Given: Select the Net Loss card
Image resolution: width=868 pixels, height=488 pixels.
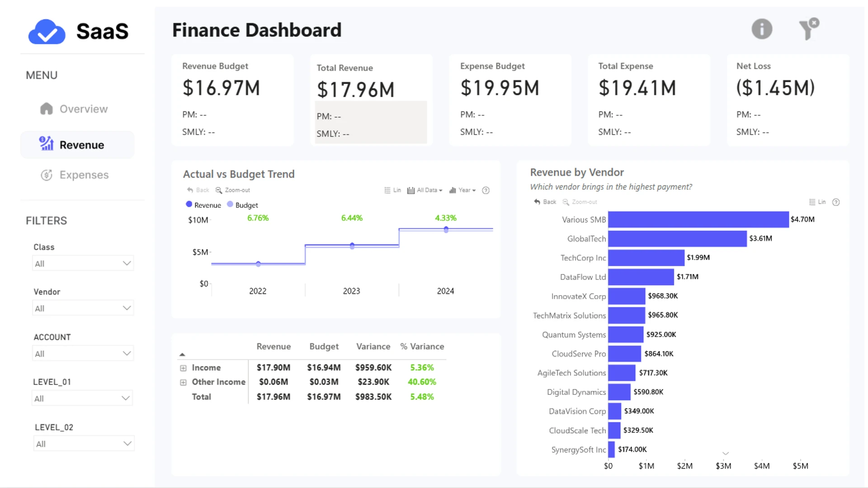Looking at the screenshot, I should tap(788, 100).
